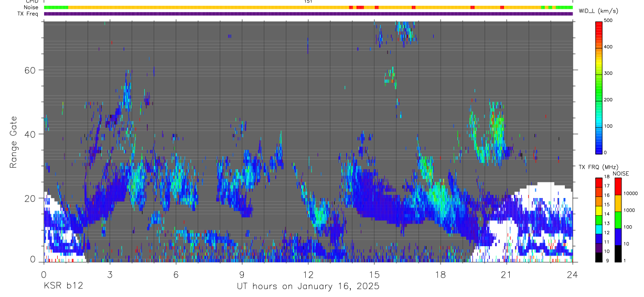Click the "TX Freq" label above the plot
644x297 pixels.
29,13
